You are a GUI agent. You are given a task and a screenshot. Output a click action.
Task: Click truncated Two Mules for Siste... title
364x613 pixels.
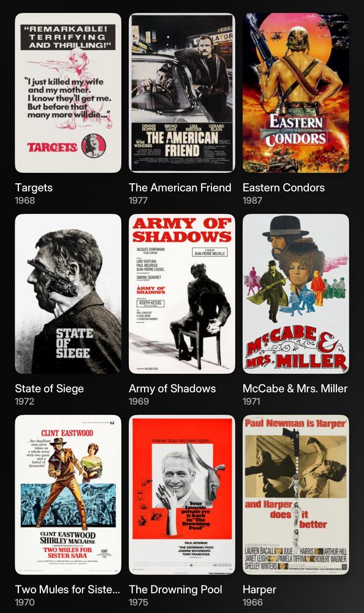pos(67,590)
